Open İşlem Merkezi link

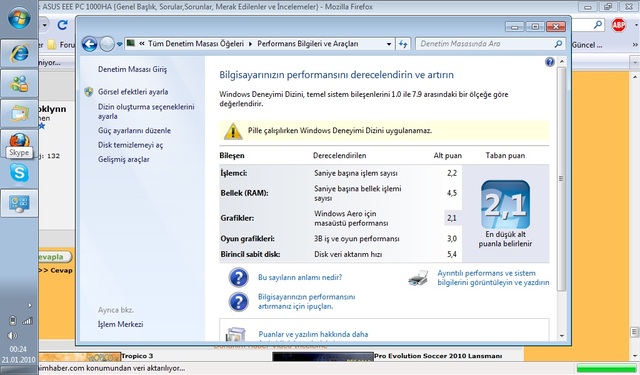point(120,324)
